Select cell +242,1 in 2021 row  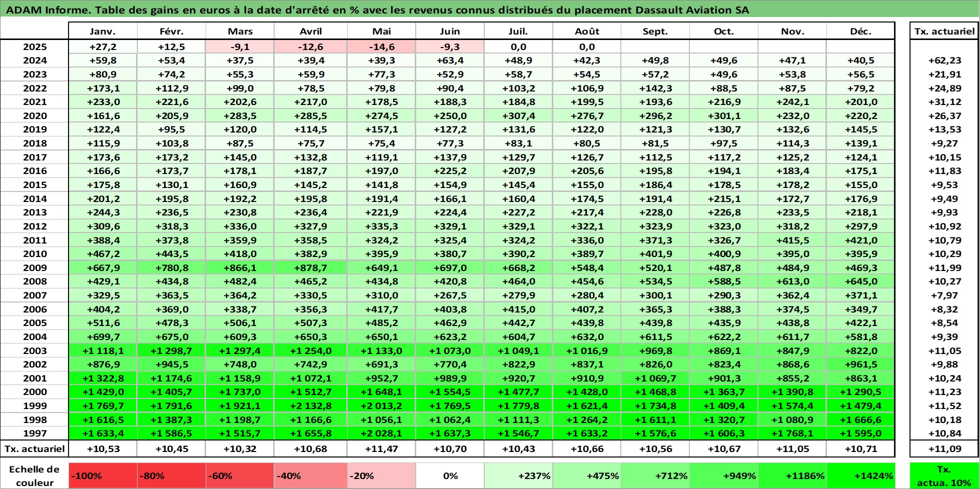click(792, 102)
